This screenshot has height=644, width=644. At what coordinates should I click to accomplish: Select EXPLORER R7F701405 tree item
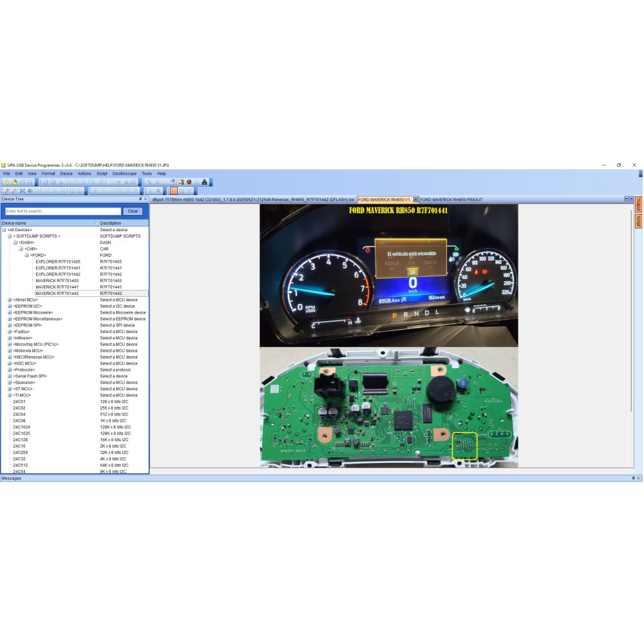tap(58, 261)
